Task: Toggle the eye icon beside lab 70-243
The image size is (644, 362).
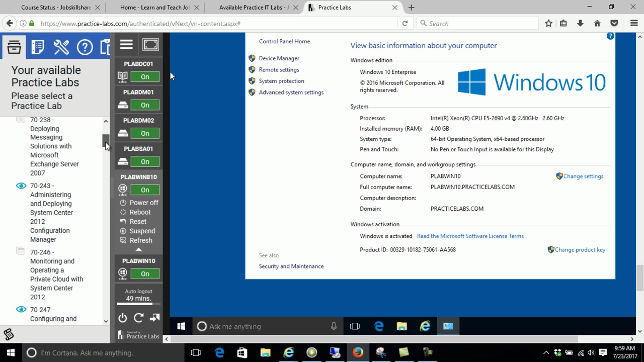Action: pos(21,186)
